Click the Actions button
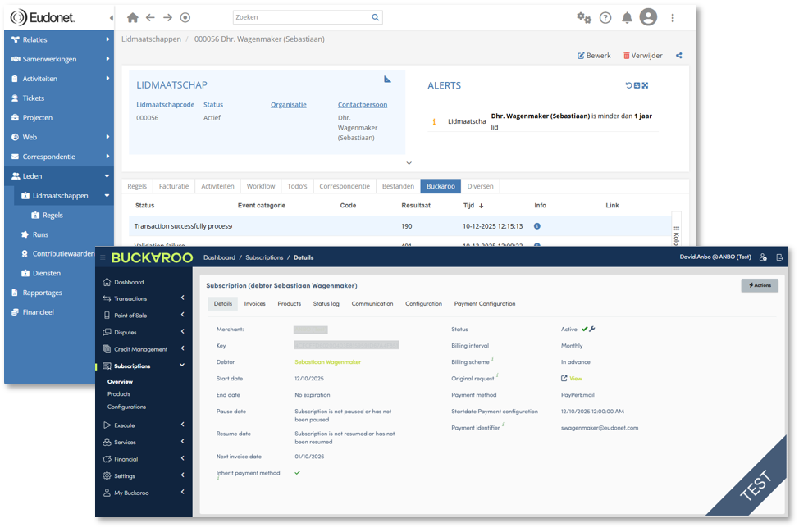This screenshot has height=532, width=799. point(760,285)
